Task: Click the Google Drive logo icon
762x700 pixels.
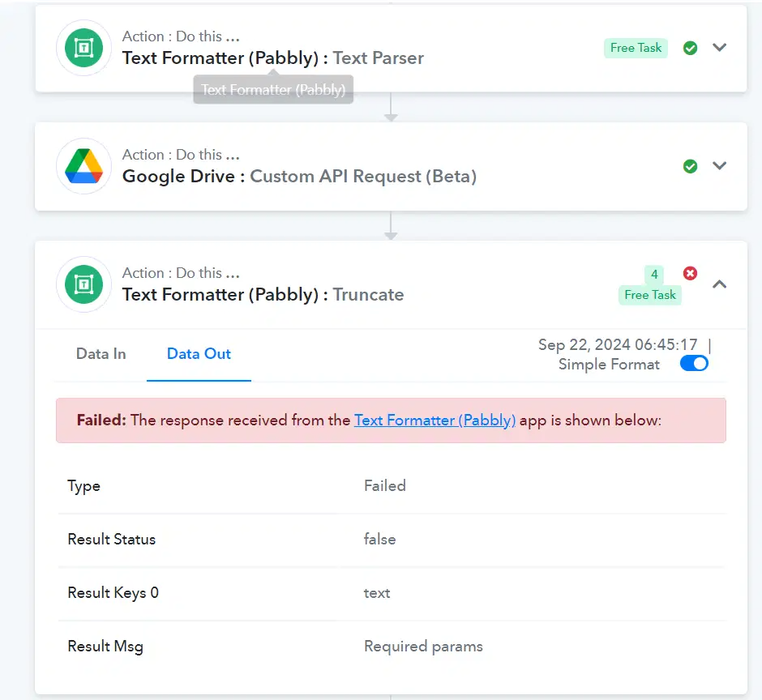Action: coord(83,166)
